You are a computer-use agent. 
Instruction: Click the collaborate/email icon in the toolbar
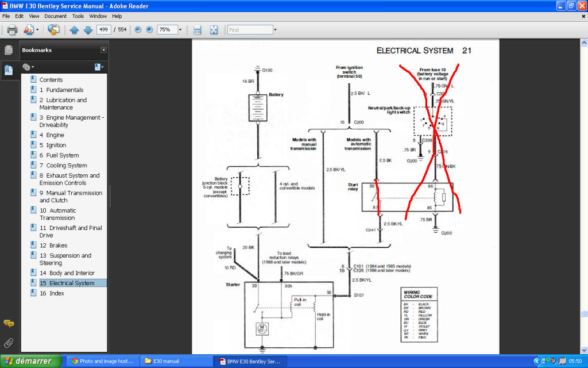click(29, 30)
